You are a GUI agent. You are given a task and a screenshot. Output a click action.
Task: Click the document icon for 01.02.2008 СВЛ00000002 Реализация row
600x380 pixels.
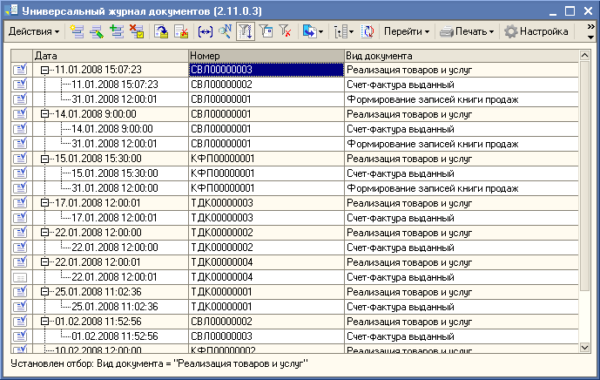click(x=20, y=321)
